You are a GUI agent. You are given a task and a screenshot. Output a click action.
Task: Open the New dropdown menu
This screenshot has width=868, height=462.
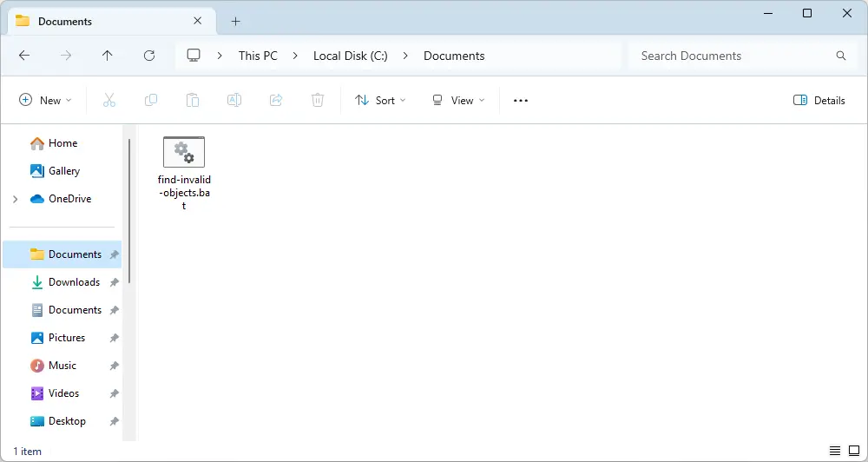[x=45, y=100]
